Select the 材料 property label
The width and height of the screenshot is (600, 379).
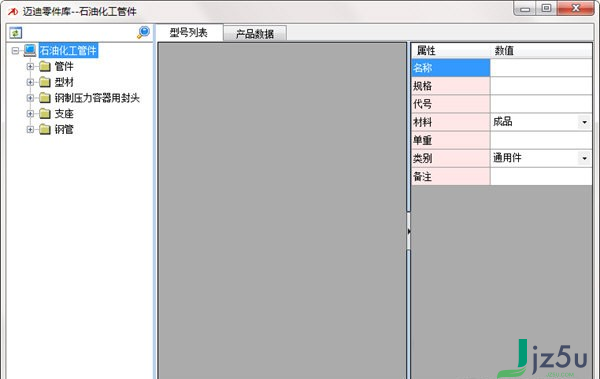(x=451, y=122)
